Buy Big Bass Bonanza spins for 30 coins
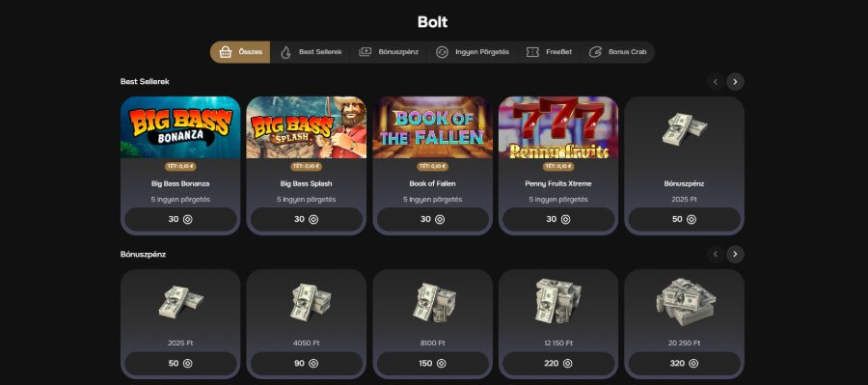 [x=180, y=219]
